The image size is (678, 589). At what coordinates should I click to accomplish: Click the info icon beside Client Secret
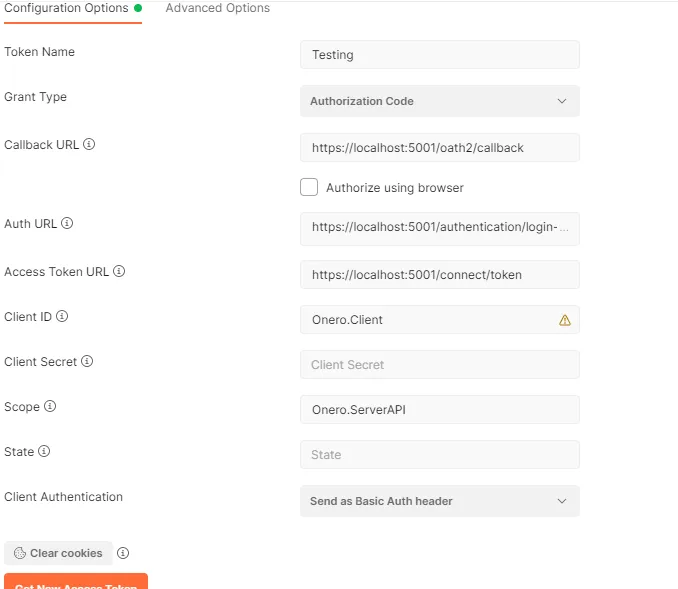[87, 362]
